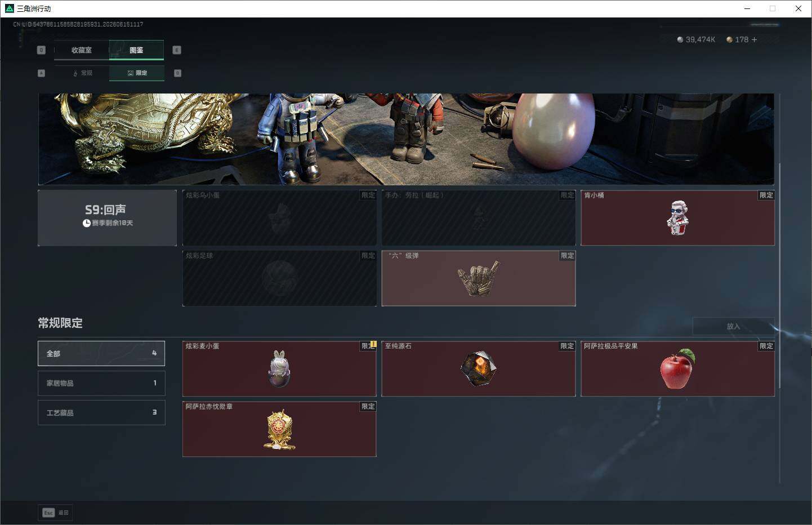812x525 pixels.
Task: Switch to the 收藏室 tab
Action: coord(81,50)
